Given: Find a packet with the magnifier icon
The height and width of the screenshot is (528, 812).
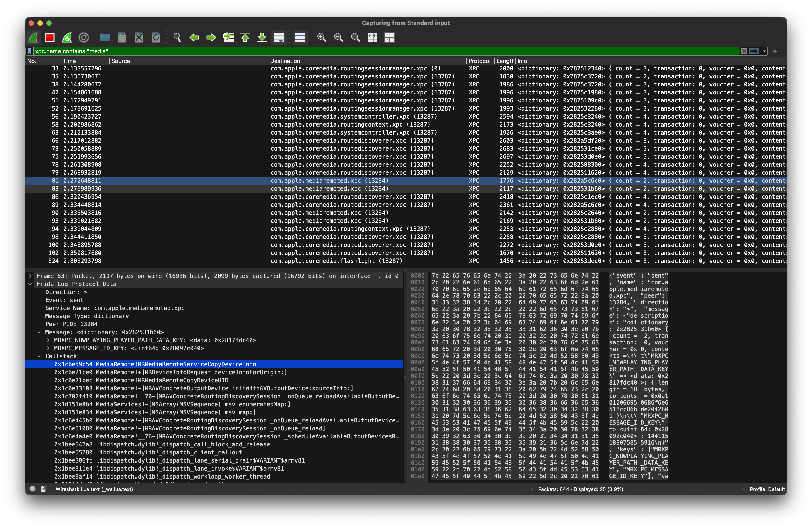Looking at the screenshot, I should pyautogui.click(x=177, y=37).
